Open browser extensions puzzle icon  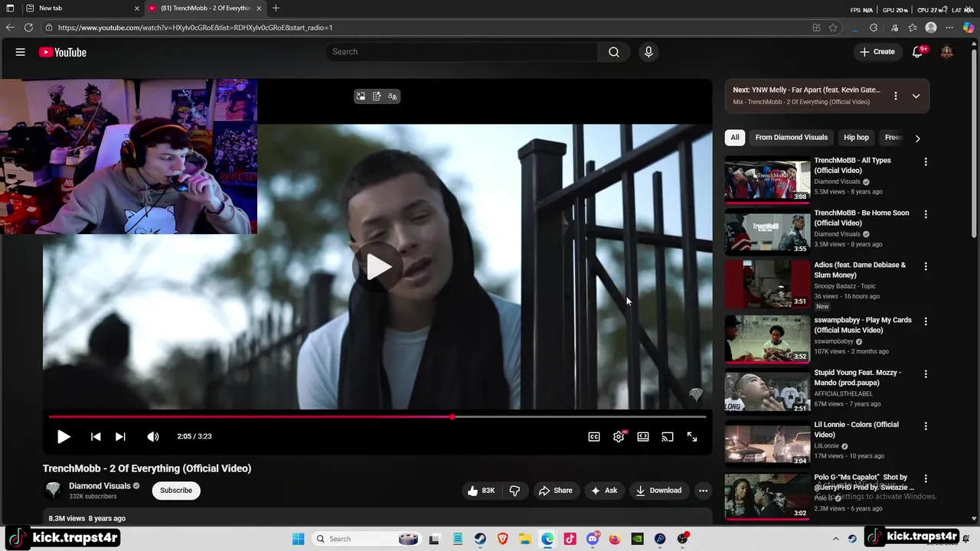[874, 28]
